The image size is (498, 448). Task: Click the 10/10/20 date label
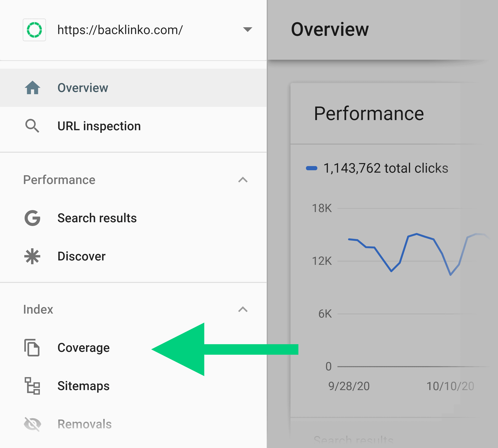[x=450, y=386]
